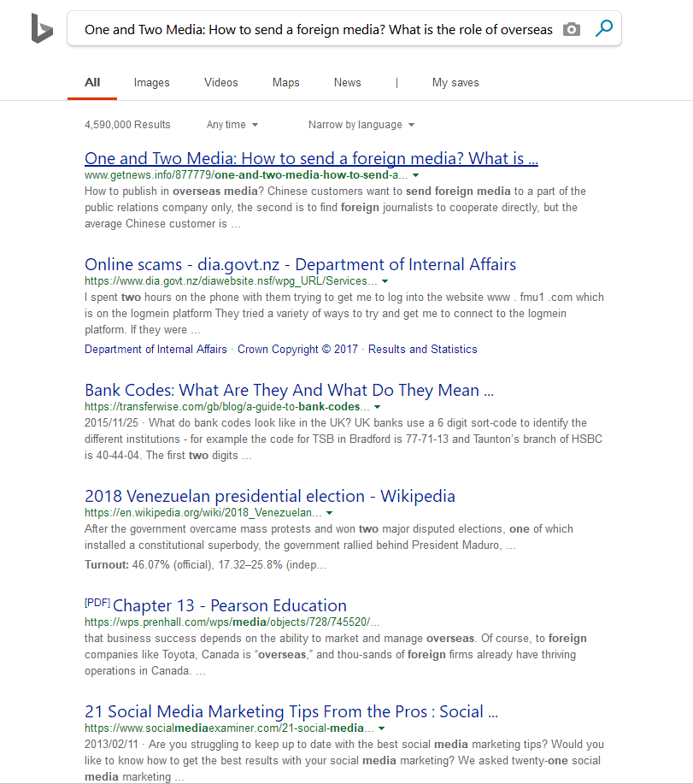The width and height of the screenshot is (693, 784).
Task: Click the magnifying glass search icon
Action: tap(604, 28)
